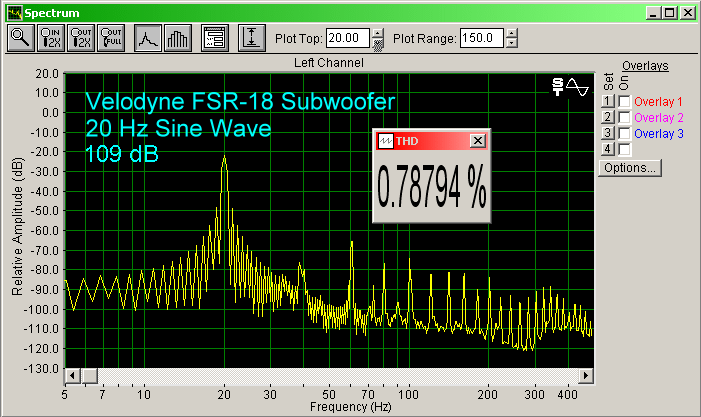Click the Frequency (Hz) axis label
This screenshot has width=701, height=417.
(x=350, y=407)
